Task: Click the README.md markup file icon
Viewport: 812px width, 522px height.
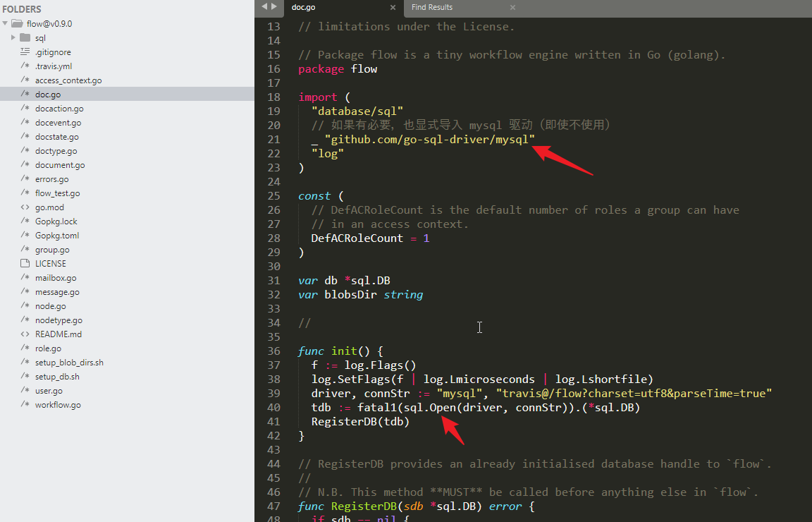Action: (25, 334)
